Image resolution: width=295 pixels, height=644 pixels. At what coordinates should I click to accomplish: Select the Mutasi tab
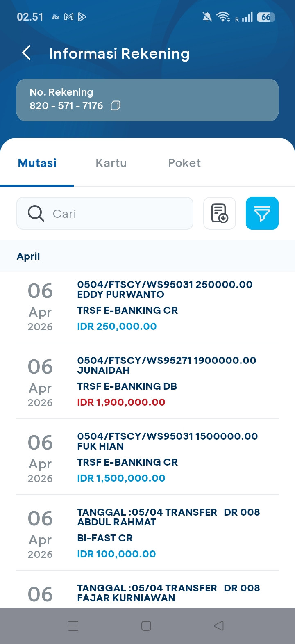pyautogui.click(x=37, y=163)
